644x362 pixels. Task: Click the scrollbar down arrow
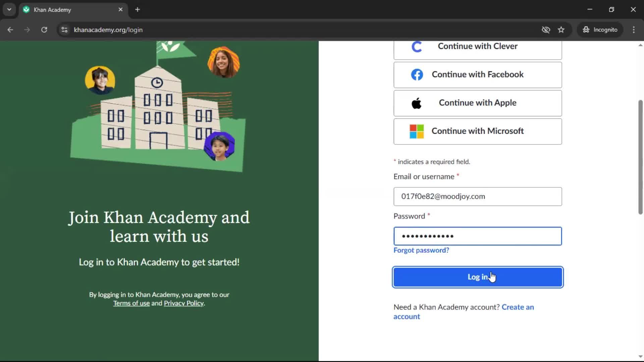[640, 357]
